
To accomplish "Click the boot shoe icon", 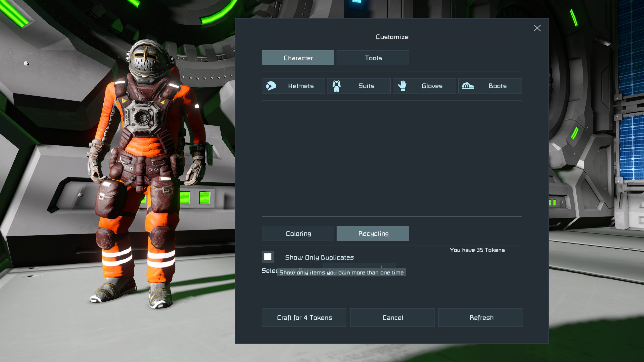I will (x=468, y=86).
